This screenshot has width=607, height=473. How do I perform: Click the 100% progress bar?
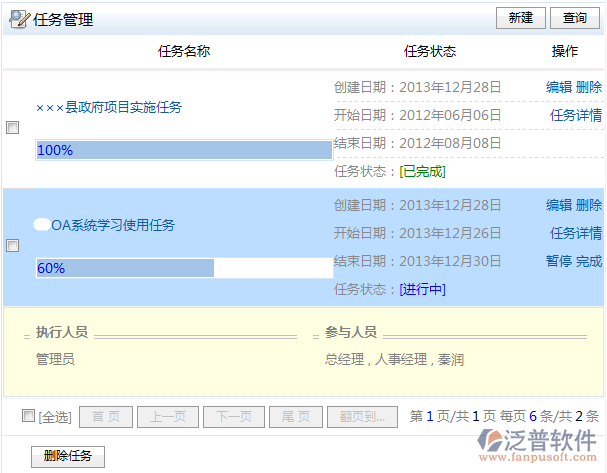coord(184,150)
